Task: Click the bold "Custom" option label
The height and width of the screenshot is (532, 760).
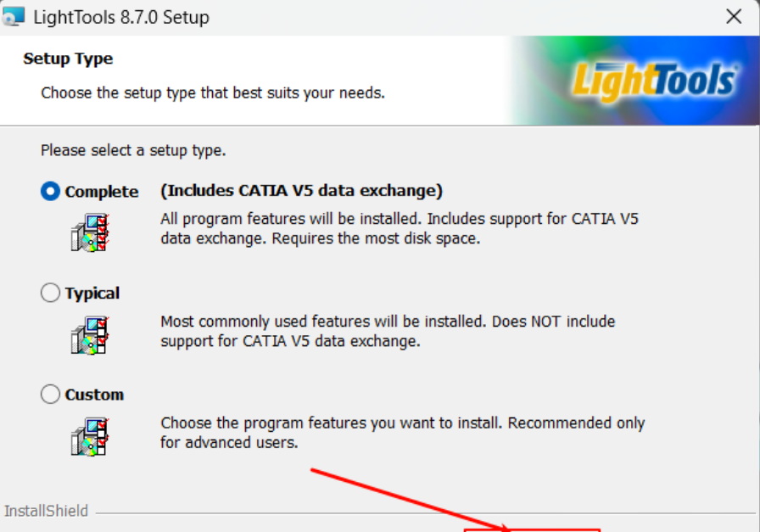Action: coord(94,395)
